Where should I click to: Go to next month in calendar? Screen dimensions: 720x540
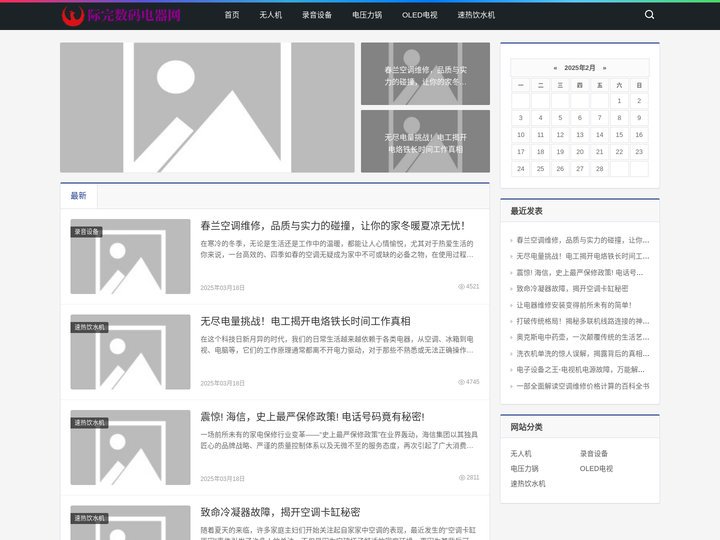coord(604,68)
